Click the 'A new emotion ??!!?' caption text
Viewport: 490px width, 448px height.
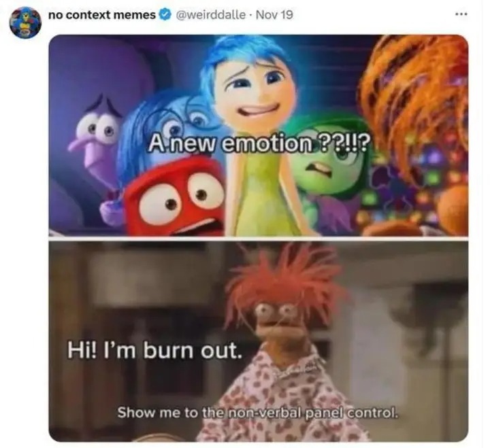pos(259,144)
